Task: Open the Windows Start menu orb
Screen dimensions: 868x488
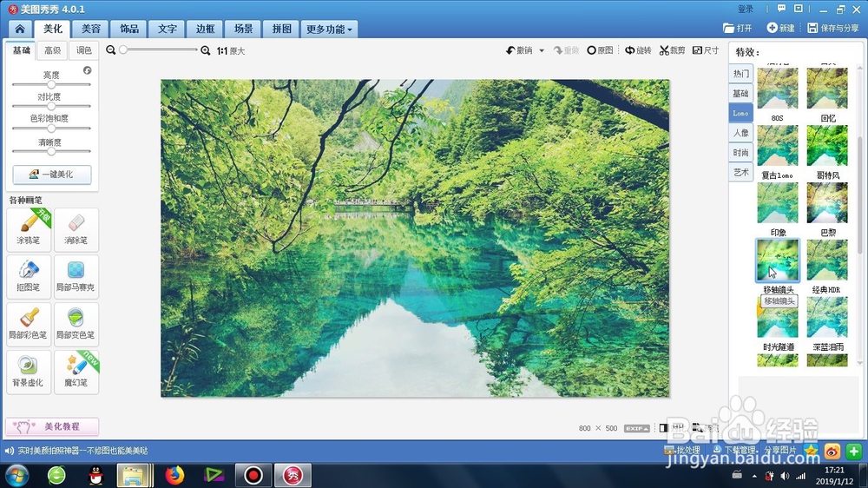Action: (16, 475)
